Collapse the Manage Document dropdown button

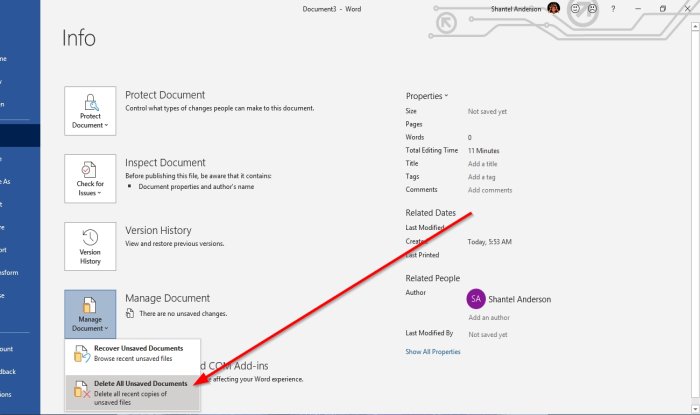tap(90, 314)
